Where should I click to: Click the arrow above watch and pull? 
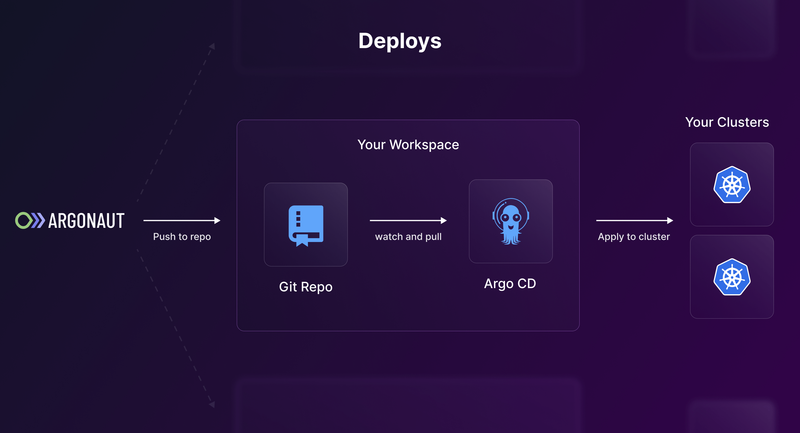click(407, 220)
